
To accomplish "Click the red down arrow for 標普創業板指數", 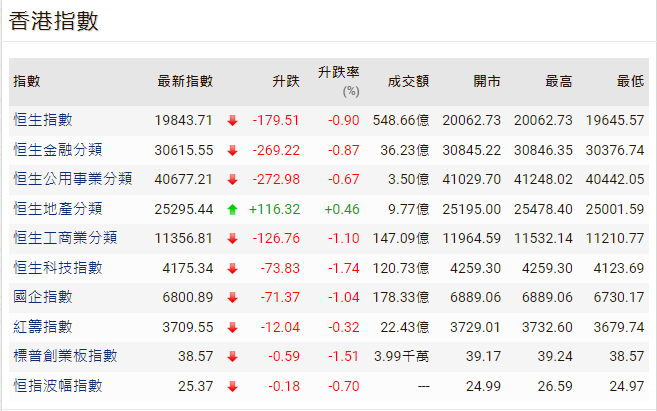I will [232, 356].
